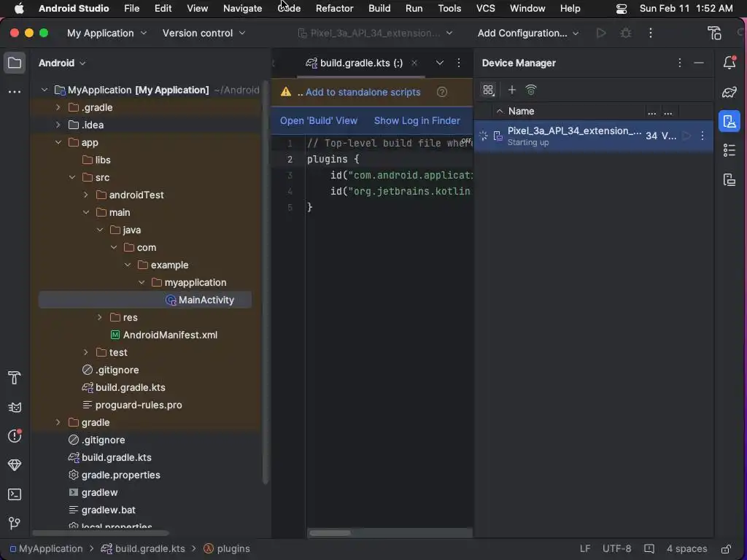Image resolution: width=747 pixels, height=560 pixels.
Task: Click Open 'Build' View link
Action: [319, 120]
